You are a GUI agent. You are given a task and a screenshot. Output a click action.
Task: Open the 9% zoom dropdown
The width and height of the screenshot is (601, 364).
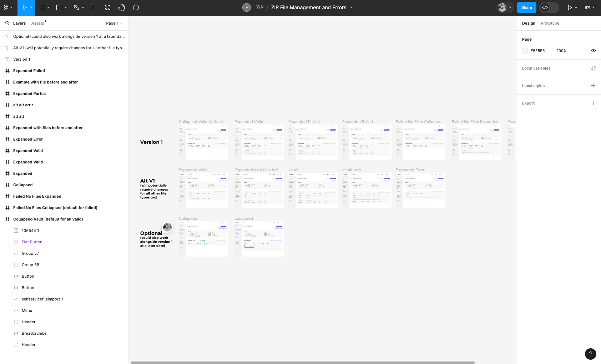(590, 7)
